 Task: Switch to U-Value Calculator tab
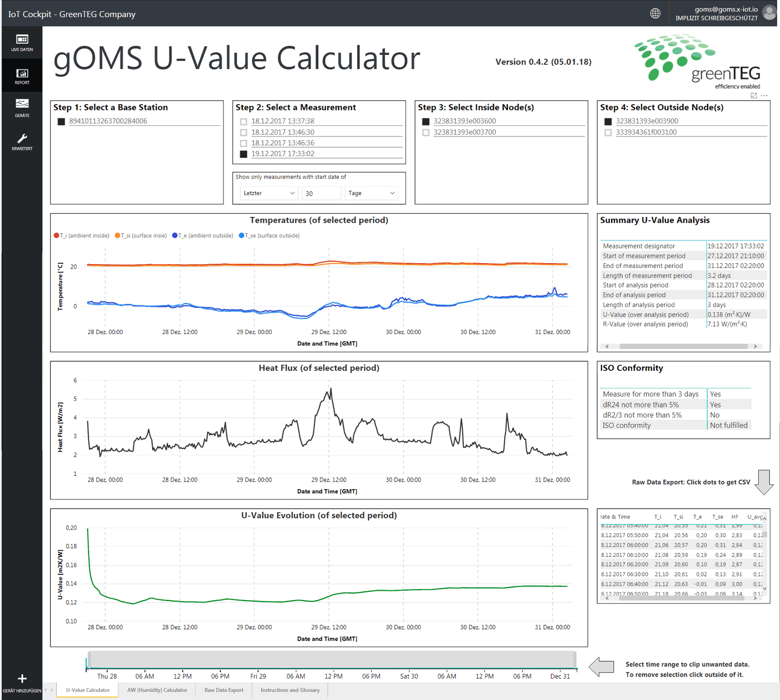[x=88, y=690]
